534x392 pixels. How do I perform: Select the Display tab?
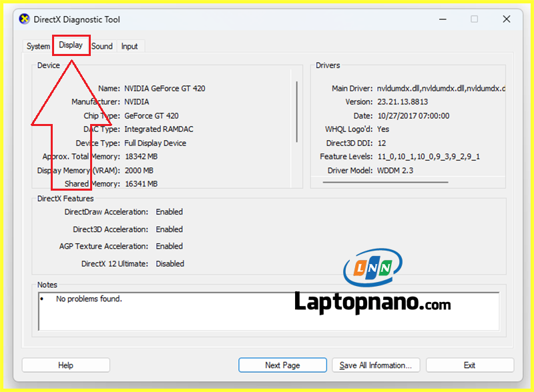click(x=71, y=45)
